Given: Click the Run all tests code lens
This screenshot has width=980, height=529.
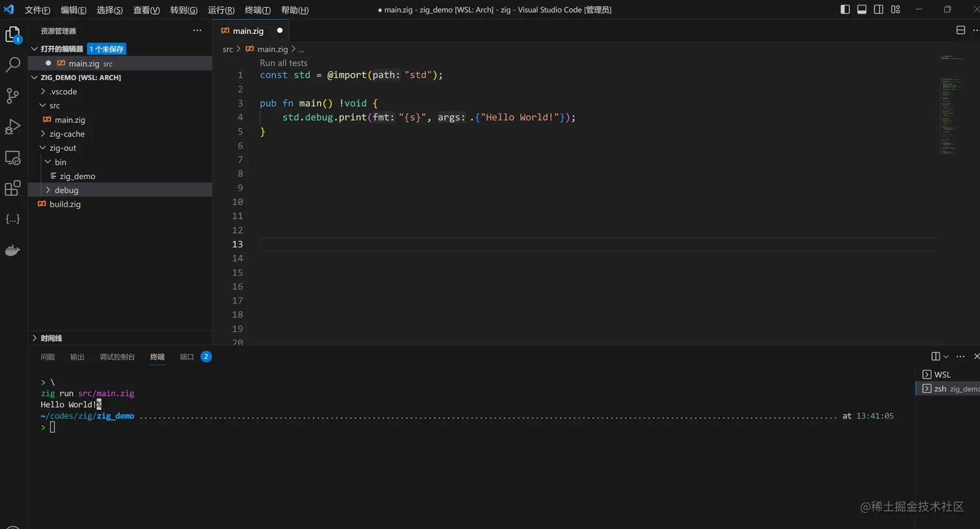Looking at the screenshot, I should click(x=283, y=63).
